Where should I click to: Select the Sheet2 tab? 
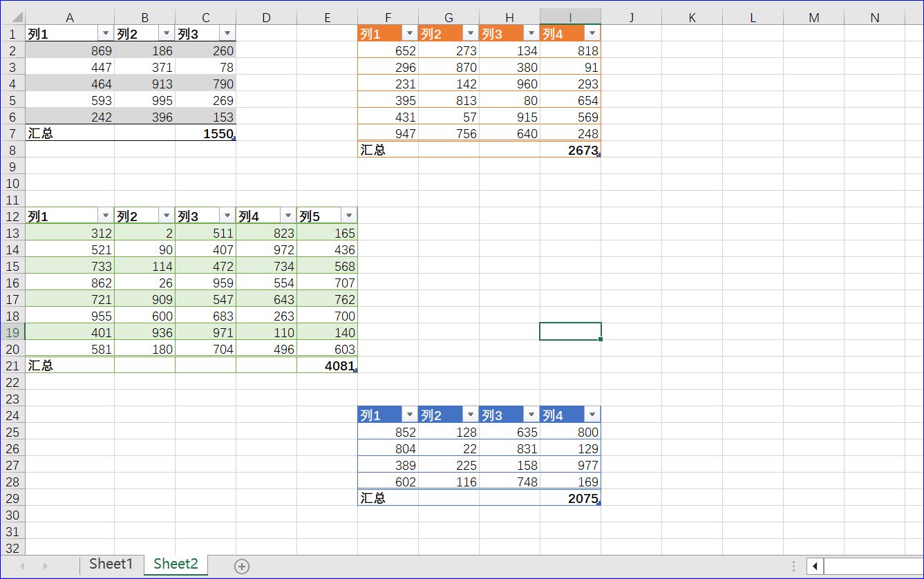[x=176, y=564]
